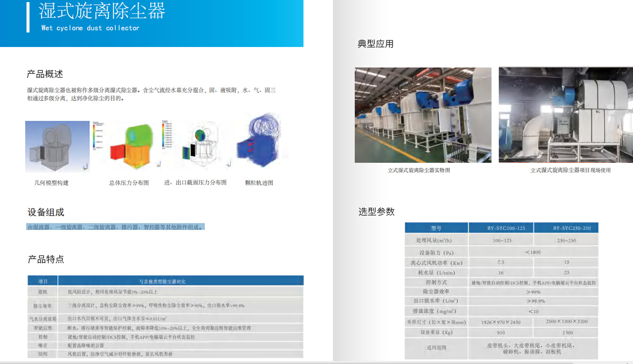Click the pressure color legend beside orange model

98,136
